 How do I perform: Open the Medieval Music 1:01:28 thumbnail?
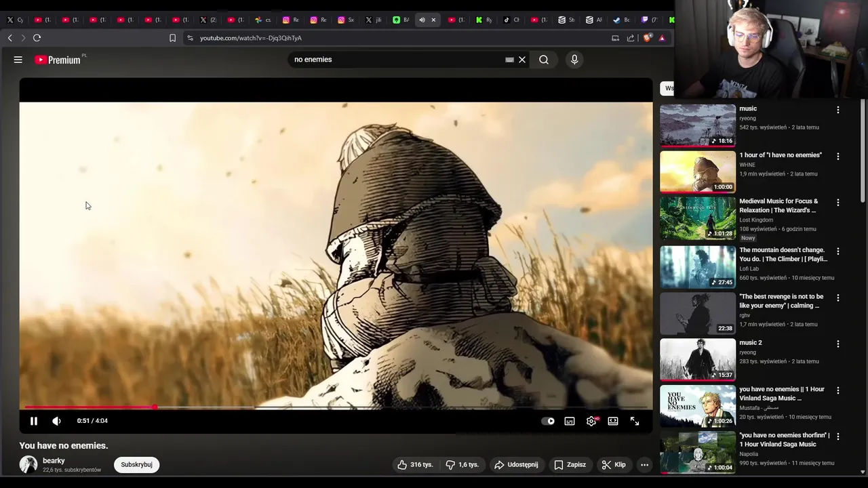[698, 218]
